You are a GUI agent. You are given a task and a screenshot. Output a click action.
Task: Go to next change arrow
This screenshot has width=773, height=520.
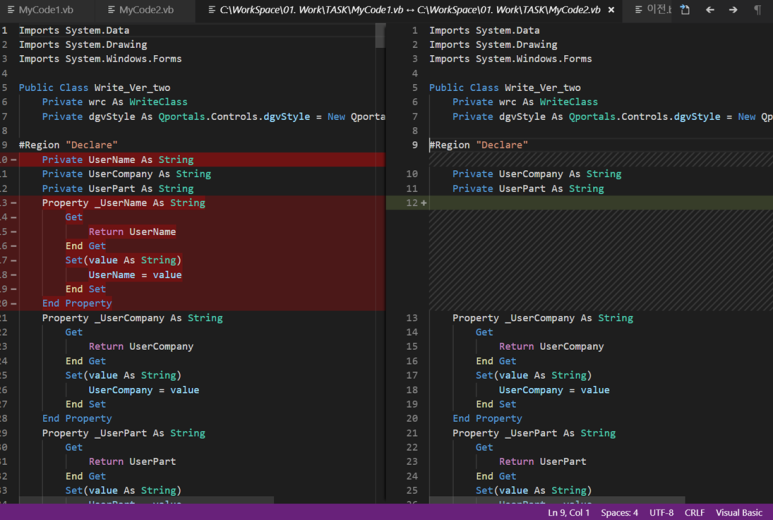733,9
